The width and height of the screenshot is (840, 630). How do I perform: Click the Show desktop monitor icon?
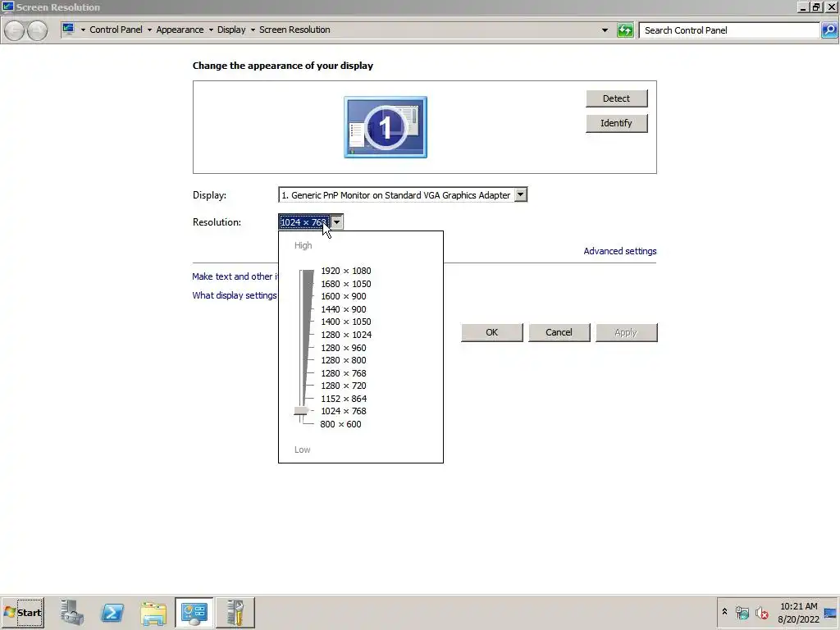coord(830,613)
